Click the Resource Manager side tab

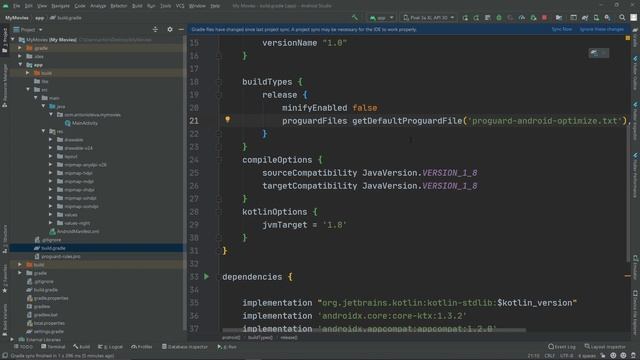click(5, 86)
